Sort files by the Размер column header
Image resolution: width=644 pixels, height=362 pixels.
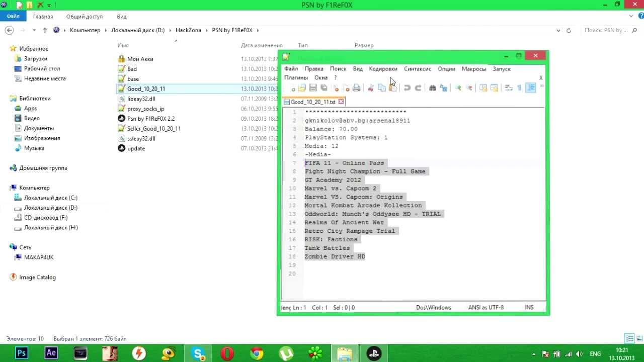click(x=364, y=45)
